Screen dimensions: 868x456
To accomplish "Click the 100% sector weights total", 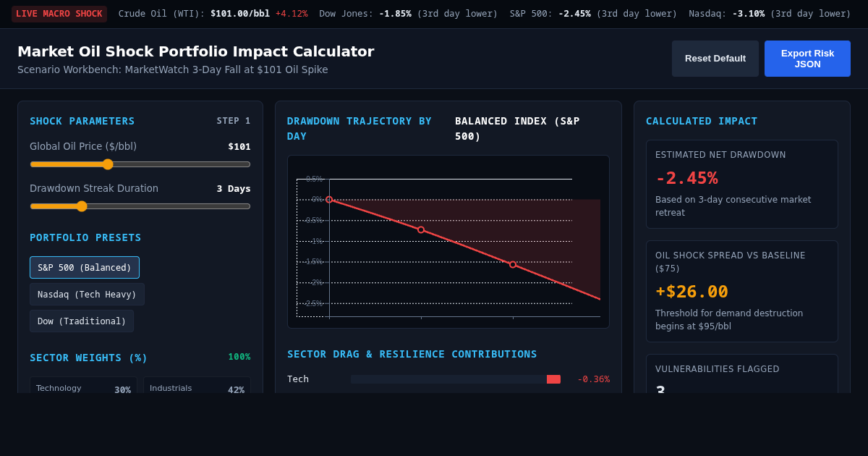I will [239, 357].
